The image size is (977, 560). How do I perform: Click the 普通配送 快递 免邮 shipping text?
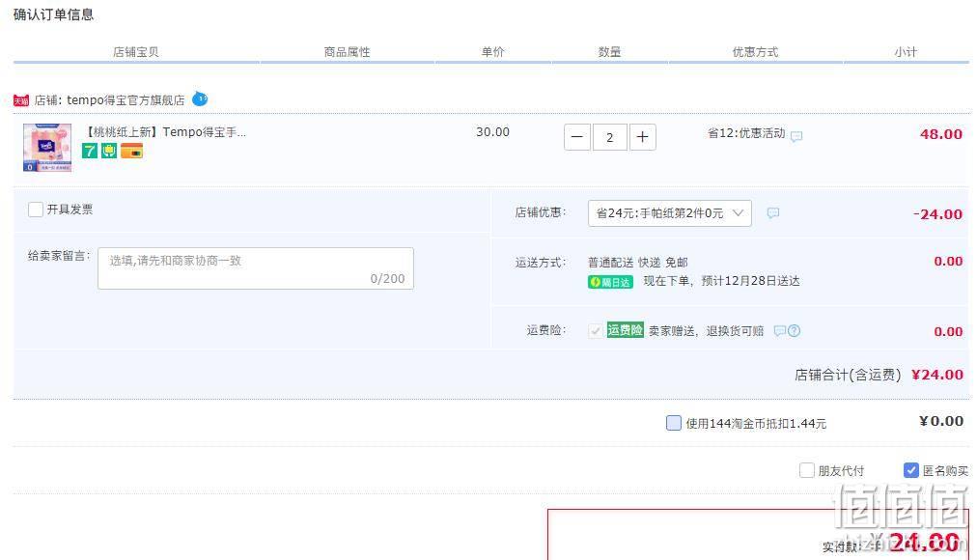[x=637, y=263]
